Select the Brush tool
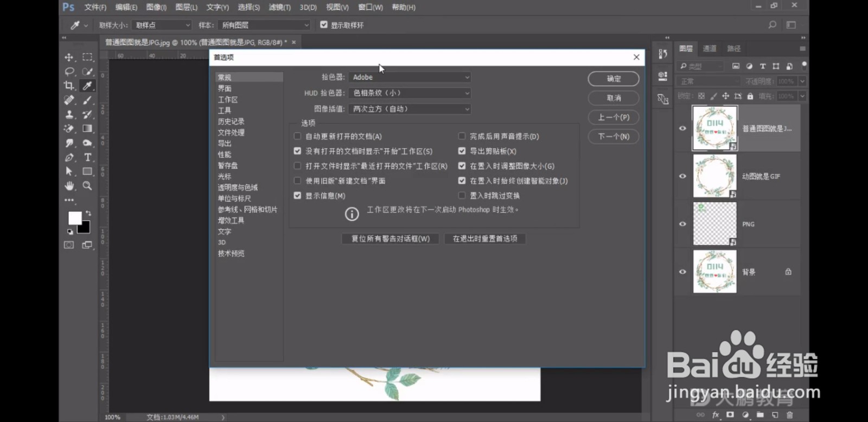Screen dimensions: 868x422 tap(87, 100)
